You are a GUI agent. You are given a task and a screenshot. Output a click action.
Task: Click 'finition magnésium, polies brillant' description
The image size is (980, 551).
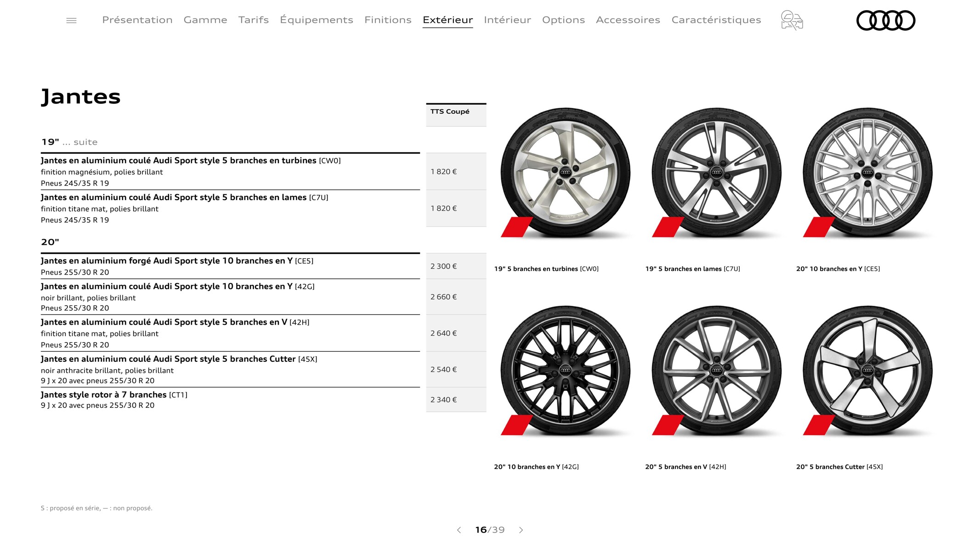pyautogui.click(x=102, y=172)
